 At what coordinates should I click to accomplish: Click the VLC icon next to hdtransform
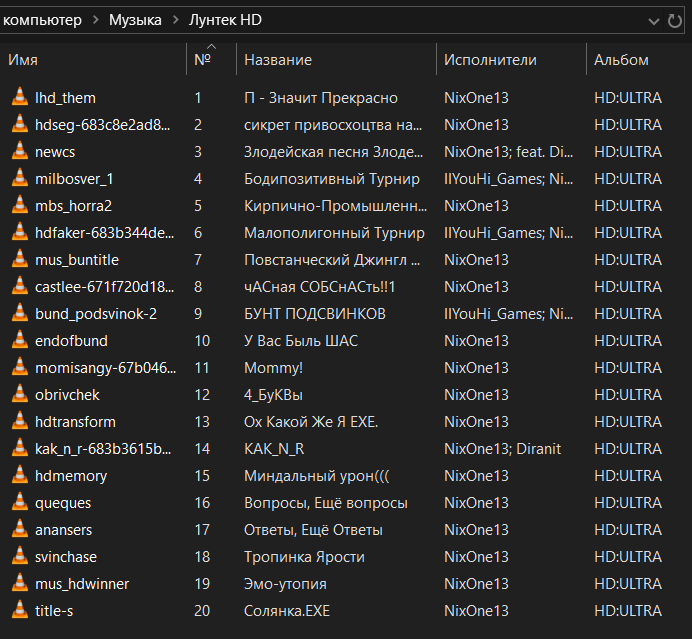20,421
